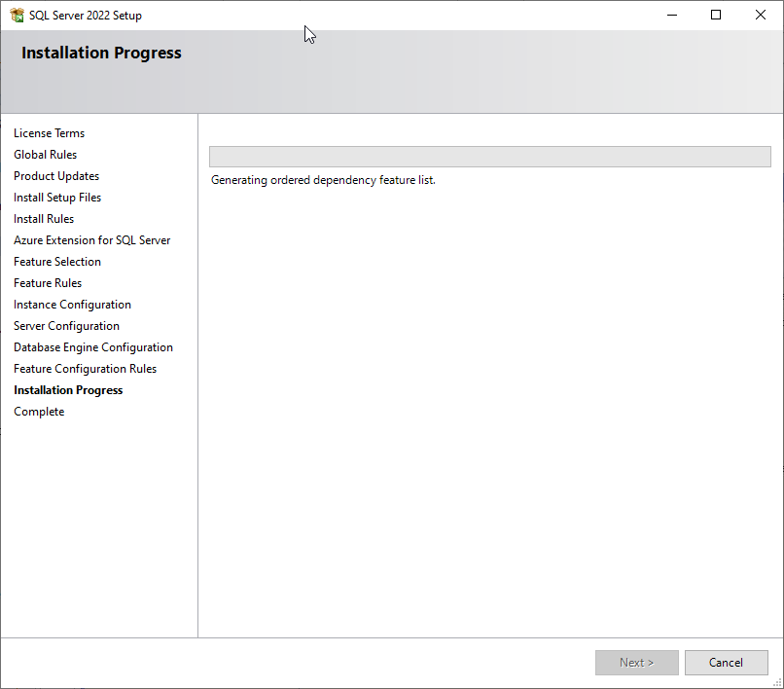The image size is (784, 689).
Task: Select the Complete step in sidebar
Action: (39, 412)
